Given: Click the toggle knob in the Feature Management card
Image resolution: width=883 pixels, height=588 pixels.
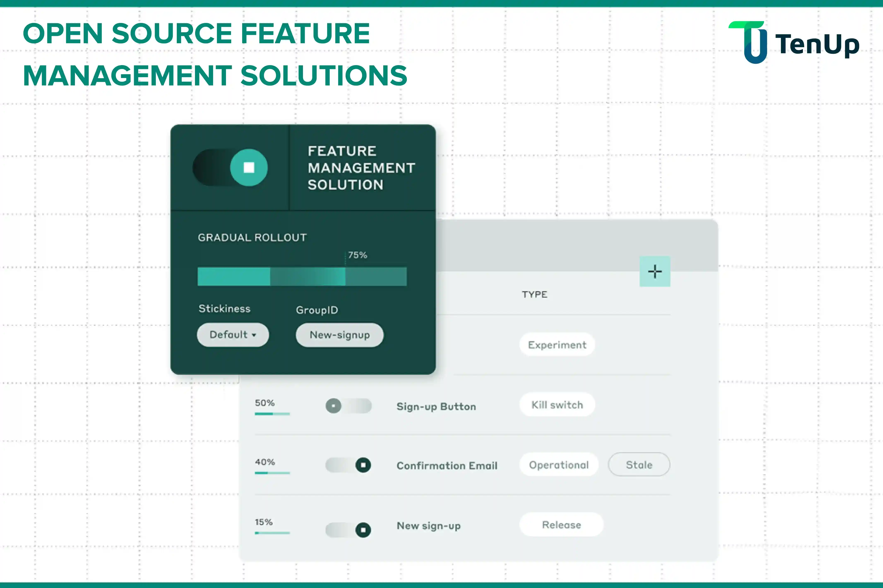Looking at the screenshot, I should tap(249, 168).
